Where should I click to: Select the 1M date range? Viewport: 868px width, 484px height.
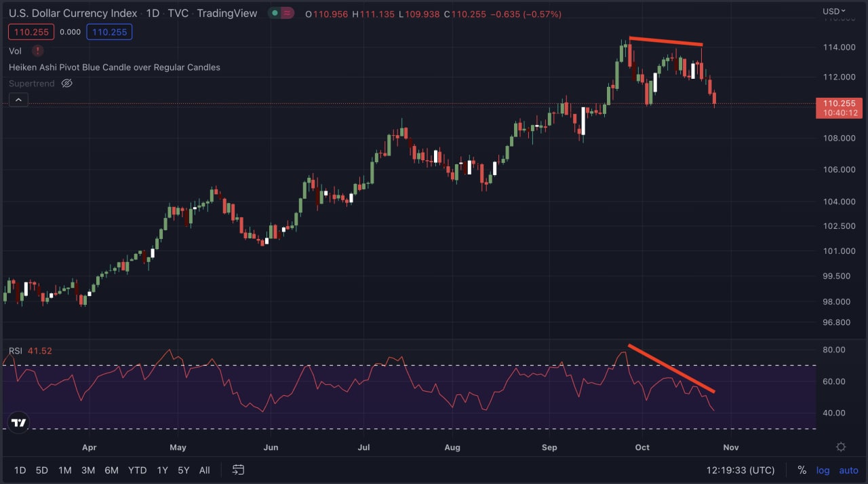[x=64, y=470]
